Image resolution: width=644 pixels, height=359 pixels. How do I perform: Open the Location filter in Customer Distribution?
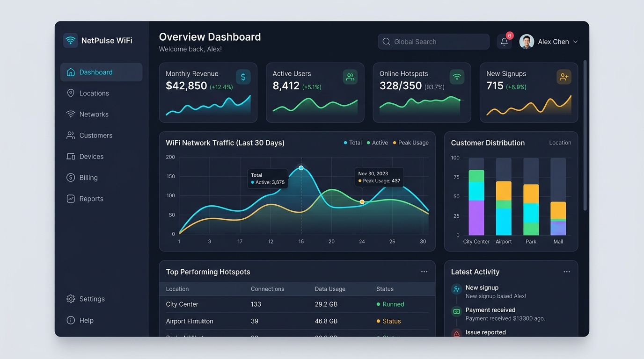click(x=560, y=143)
